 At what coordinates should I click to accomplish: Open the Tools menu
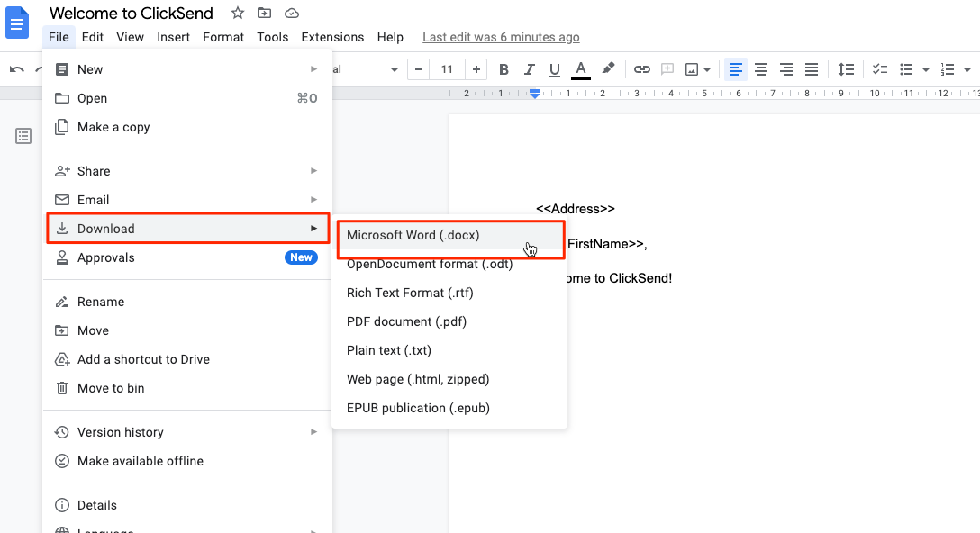coord(273,37)
